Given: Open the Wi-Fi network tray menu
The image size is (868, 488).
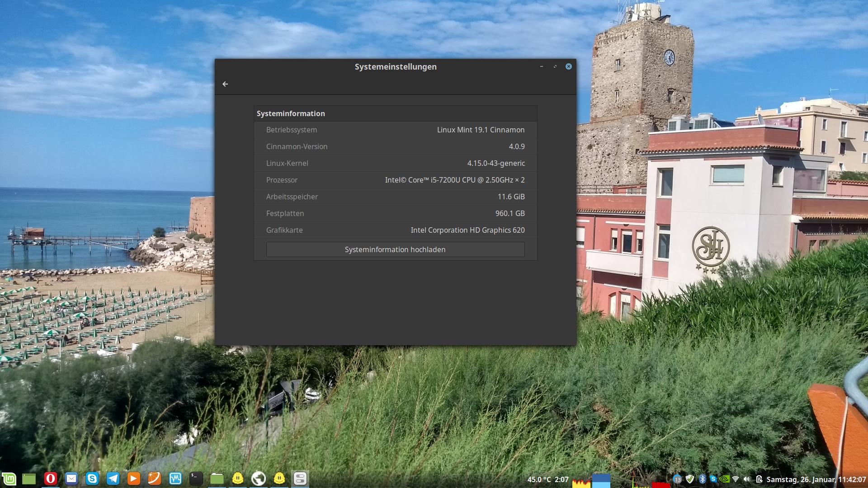Looking at the screenshot, I should 736,479.
